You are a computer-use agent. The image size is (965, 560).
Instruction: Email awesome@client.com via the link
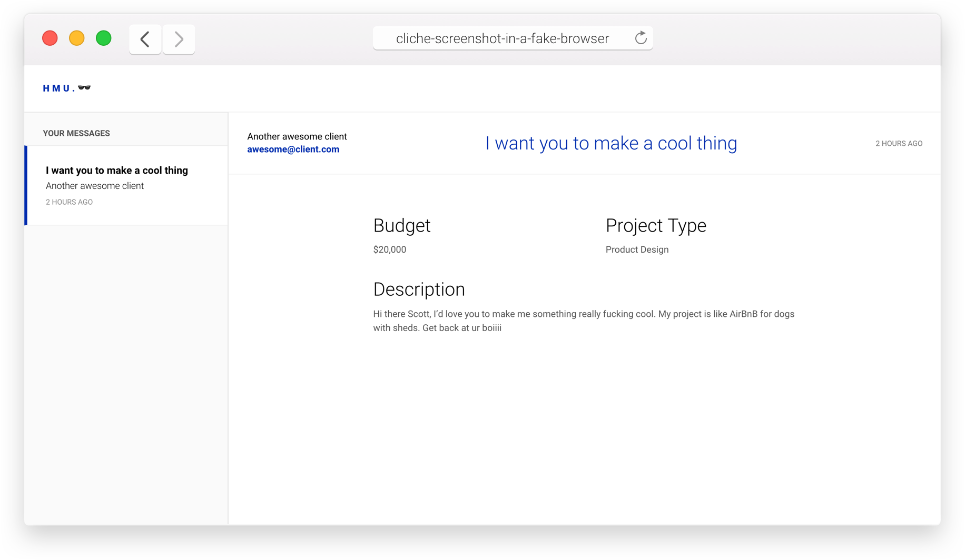click(x=293, y=149)
